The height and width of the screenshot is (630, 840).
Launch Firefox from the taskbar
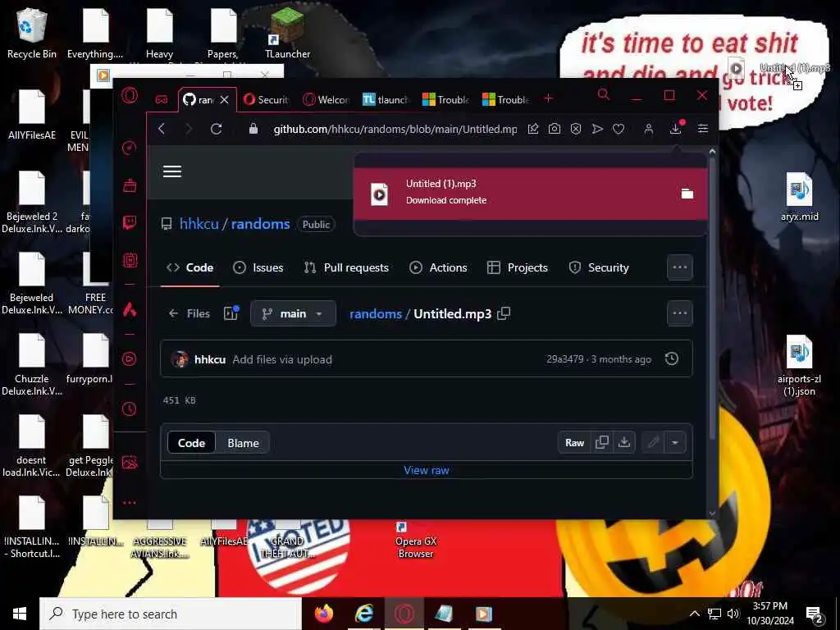[323, 614]
